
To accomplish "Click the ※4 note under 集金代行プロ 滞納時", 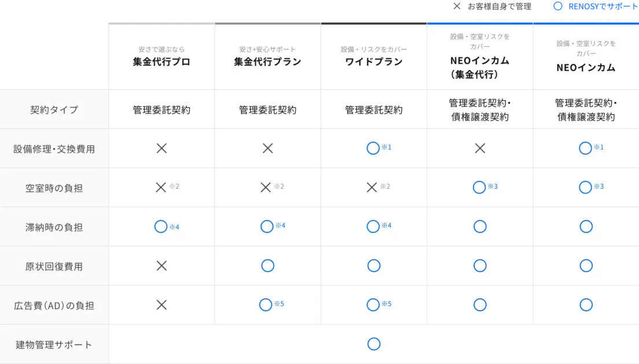I will pyautogui.click(x=175, y=227).
